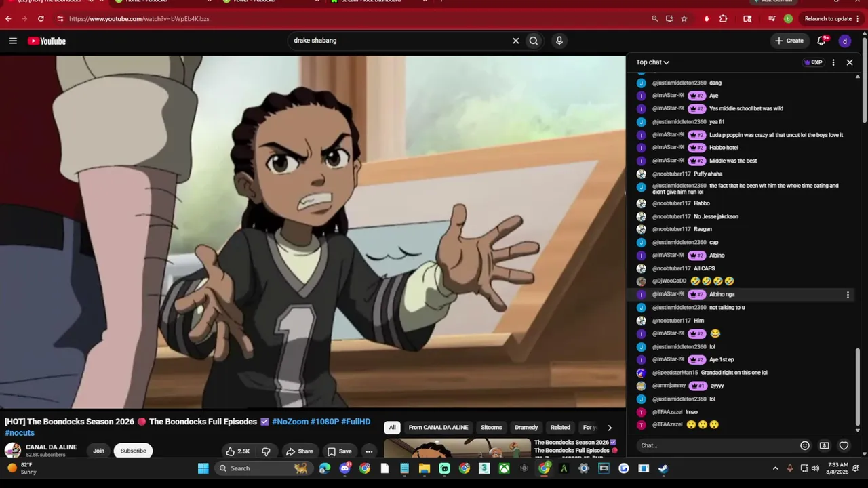Share the video
Screen dimensions: 868x488
click(x=299, y=451)
